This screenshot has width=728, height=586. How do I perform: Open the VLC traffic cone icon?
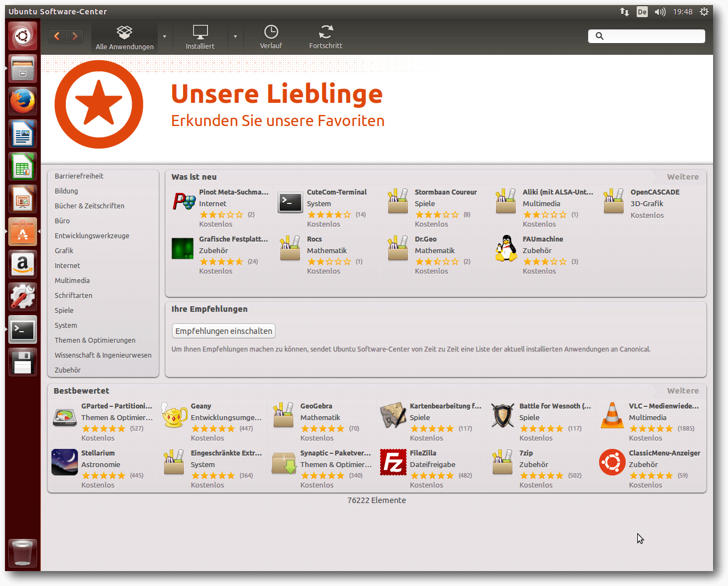[x=612, y=416]
